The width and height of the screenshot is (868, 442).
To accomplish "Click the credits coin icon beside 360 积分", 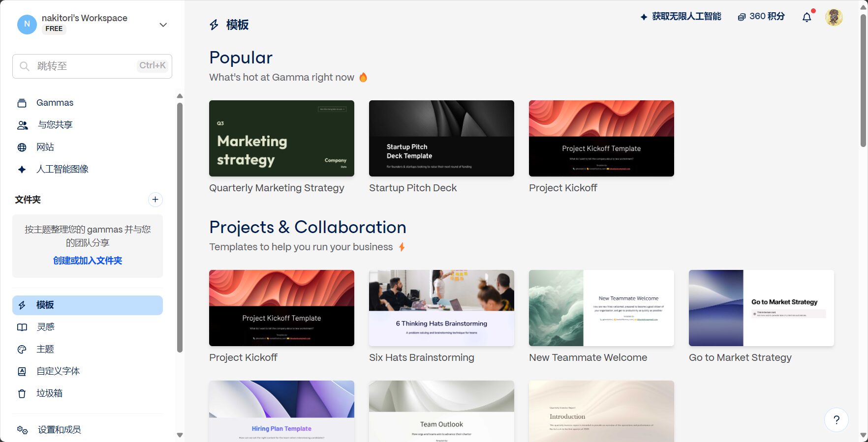I will (742, 17).
